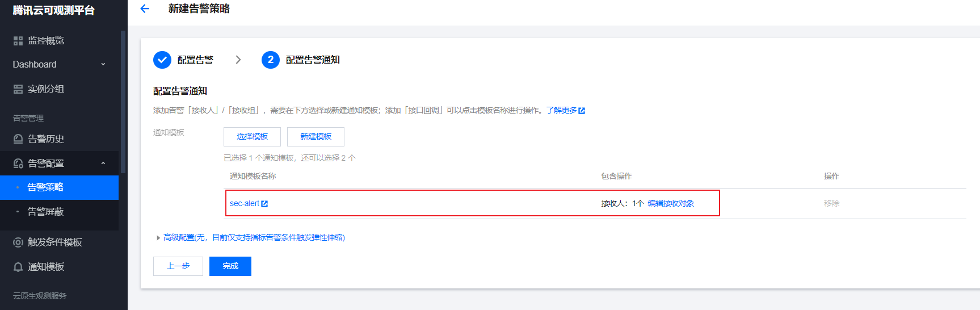Image resolution: width=980 pixels, height=310 pixels.
Task: Open 告警屏蔽 in the sidebar
Action: click(x=45, y=212)
